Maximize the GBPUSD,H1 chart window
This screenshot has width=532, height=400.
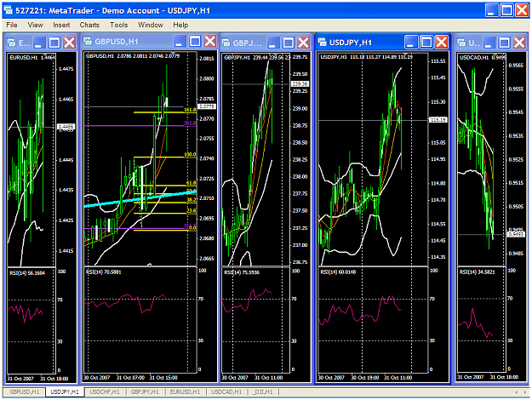[x=195, y=42]
